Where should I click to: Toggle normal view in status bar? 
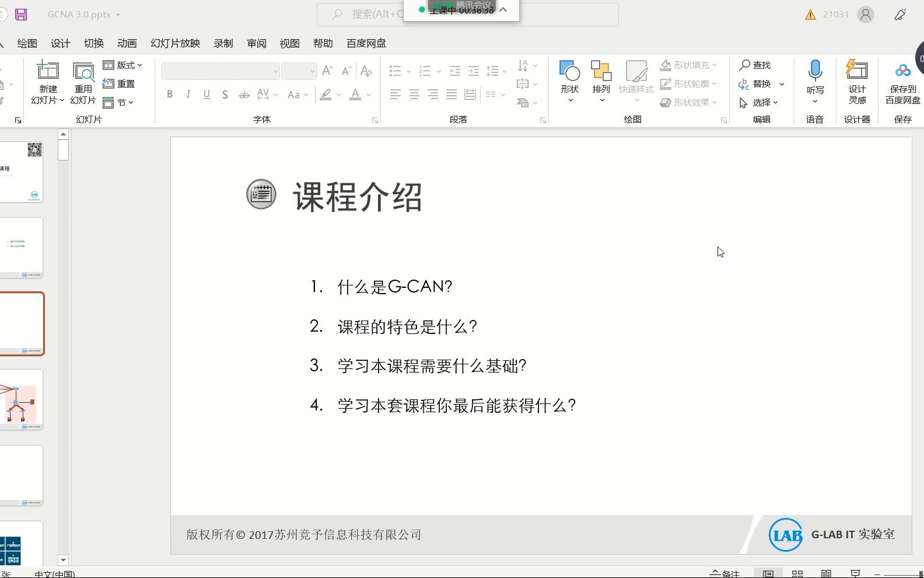(x=768, y=574)
